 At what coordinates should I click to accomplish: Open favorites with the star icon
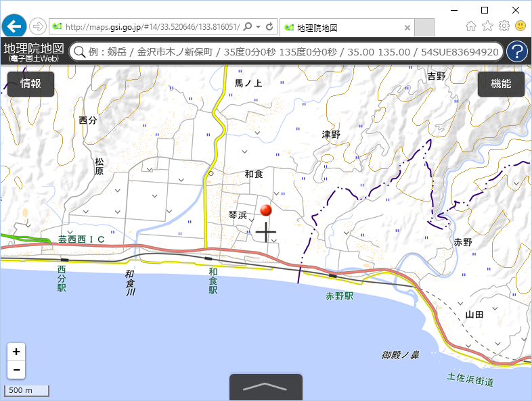487,26
